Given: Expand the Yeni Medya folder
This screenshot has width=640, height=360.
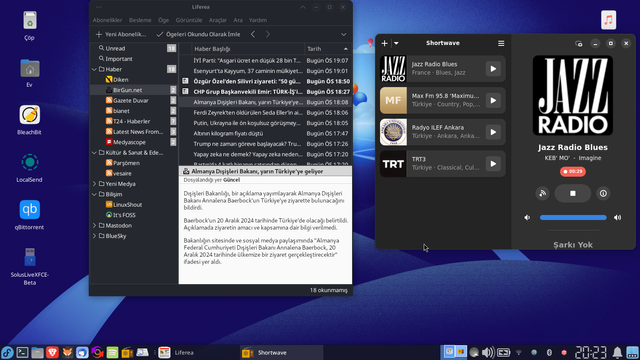Looking at the screenshot, I should click(x=95, y=184).
